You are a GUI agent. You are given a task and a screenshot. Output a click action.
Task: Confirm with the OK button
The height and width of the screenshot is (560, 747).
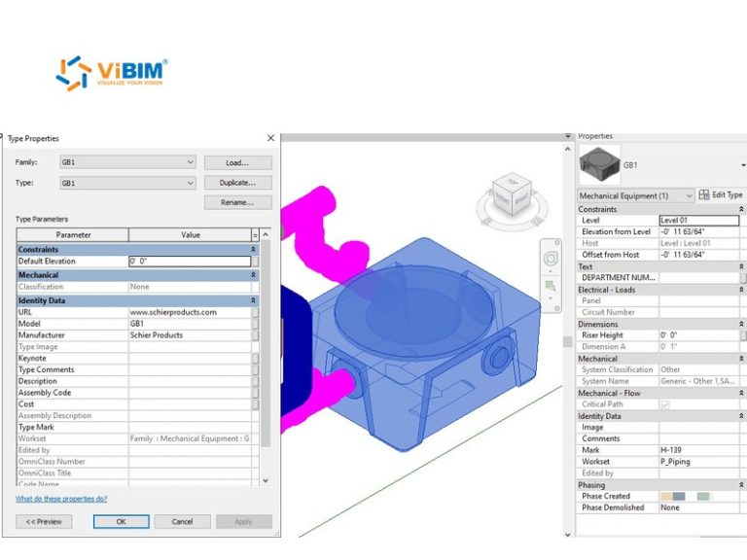tap(121, 521)
